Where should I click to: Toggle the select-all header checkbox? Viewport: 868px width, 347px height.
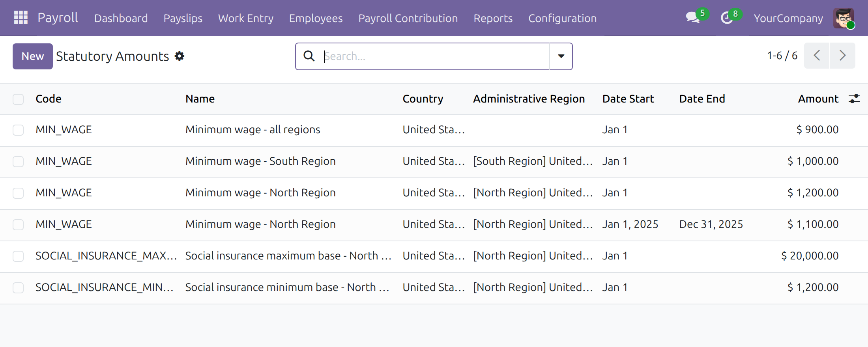(x=18, y=99)
